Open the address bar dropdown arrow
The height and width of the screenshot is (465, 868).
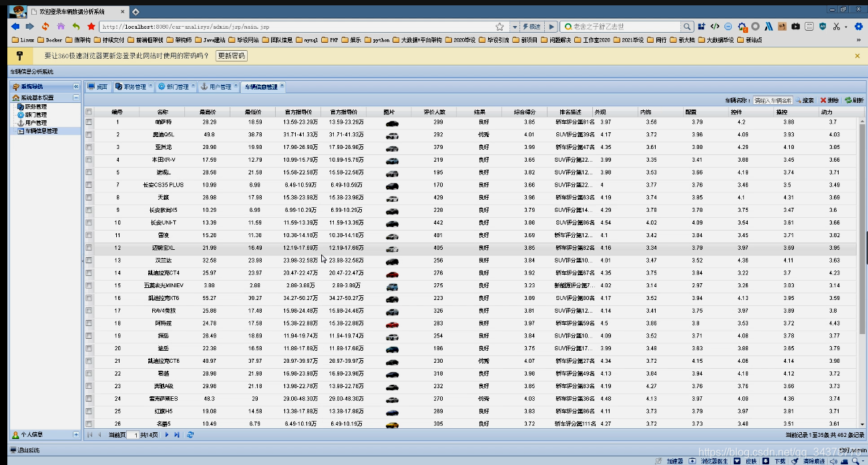click(515, 27)
